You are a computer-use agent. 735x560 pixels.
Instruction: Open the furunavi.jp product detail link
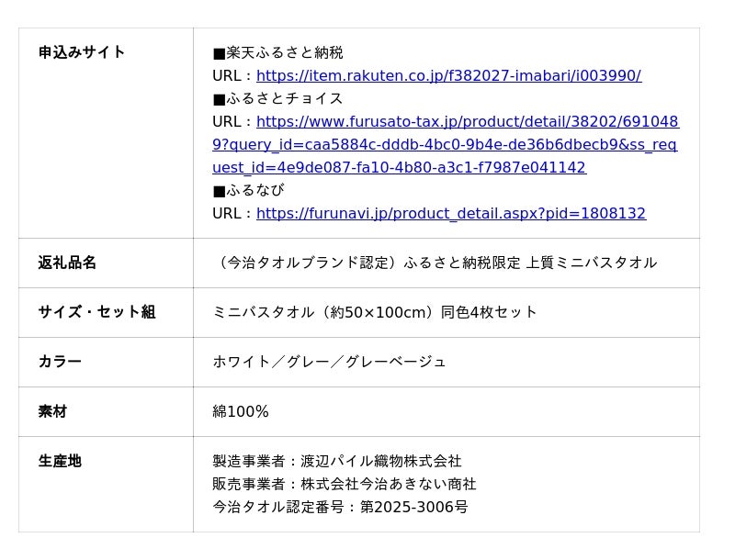coord(450,213)
